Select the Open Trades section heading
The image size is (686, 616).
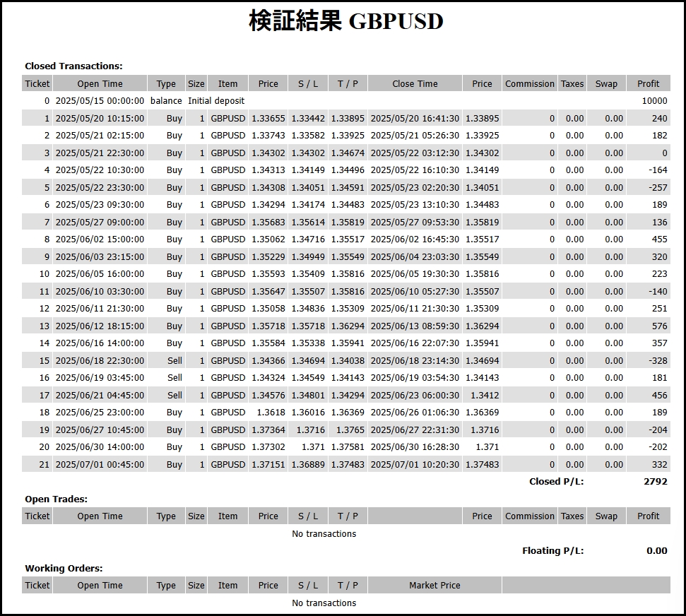coord(56,499)
